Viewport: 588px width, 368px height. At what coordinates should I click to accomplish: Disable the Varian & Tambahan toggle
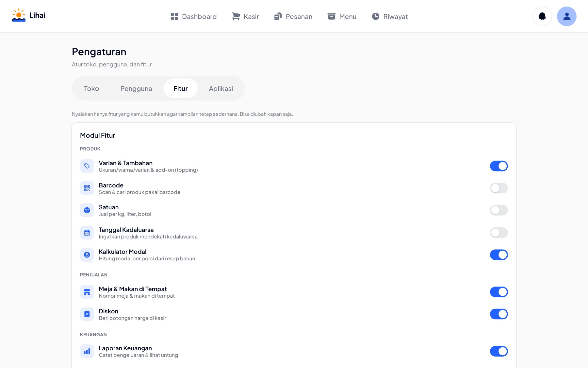pyautogui.click(x=499, y=166)
